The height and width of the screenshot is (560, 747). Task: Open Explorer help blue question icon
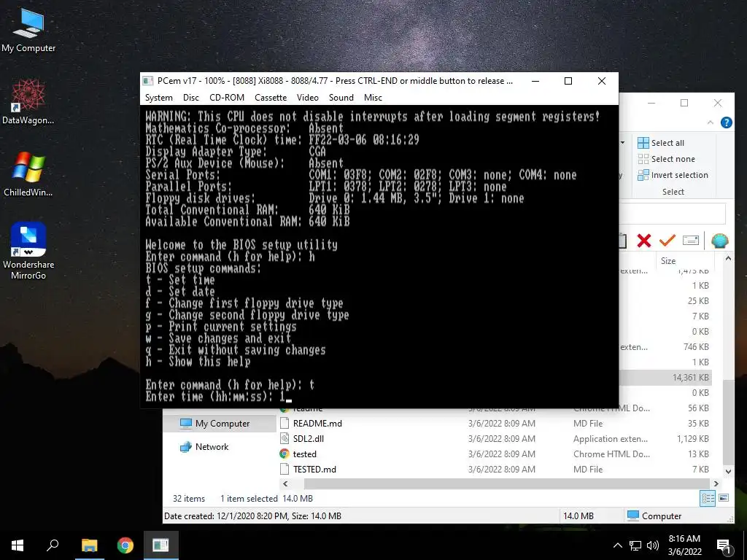(x=726, y=122)
